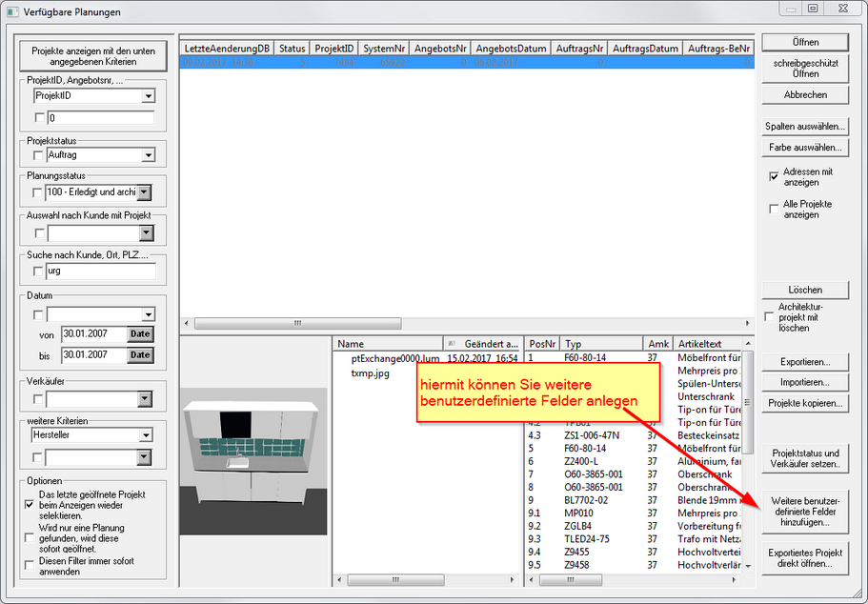Open the weitere Kriterien Hersteller dropdown
The image size is (868, 604).
pos(145,435)
